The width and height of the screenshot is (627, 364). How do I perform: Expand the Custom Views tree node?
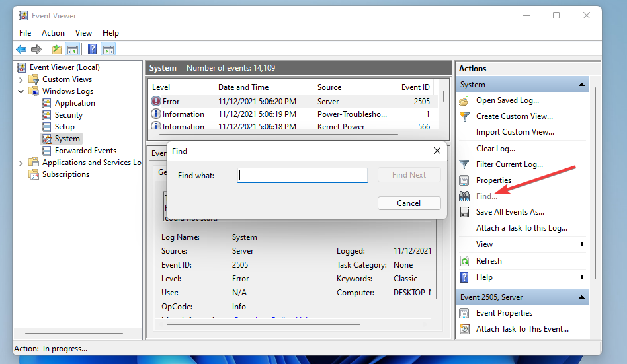point(21,79)
